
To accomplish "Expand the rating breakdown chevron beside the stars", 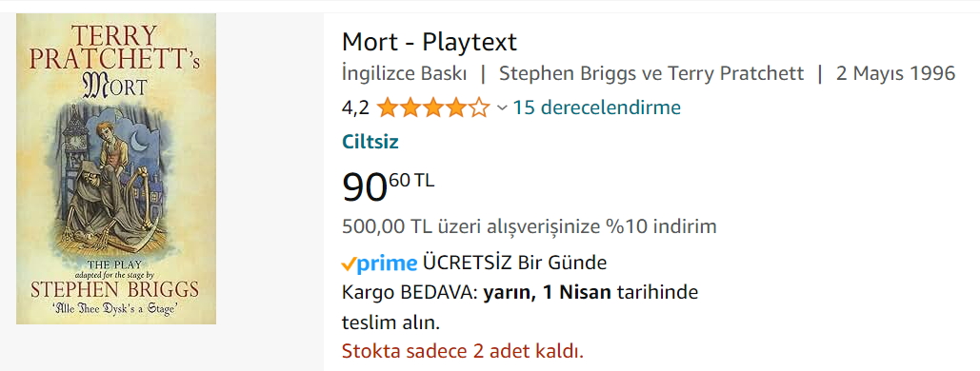I will tap(502, 108).
